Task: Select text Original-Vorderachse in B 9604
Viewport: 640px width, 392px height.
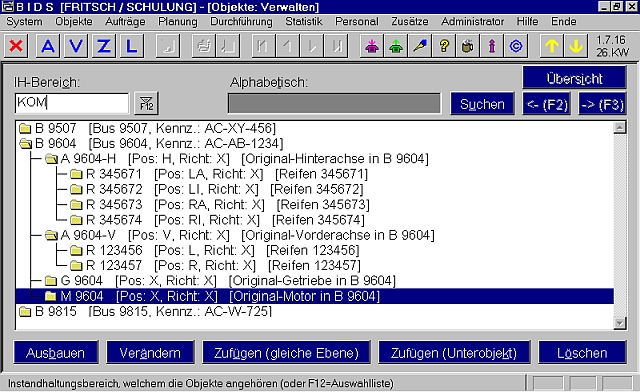Action: [338, 235]
